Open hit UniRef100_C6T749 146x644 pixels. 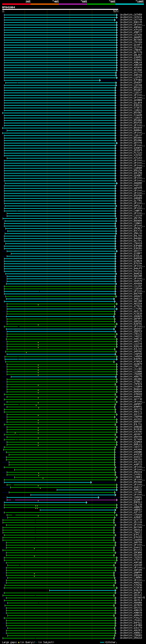click(131, 20)
